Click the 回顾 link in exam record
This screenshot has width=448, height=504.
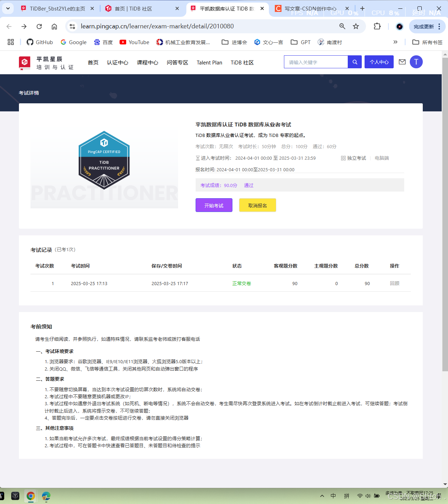click(395, 283)
